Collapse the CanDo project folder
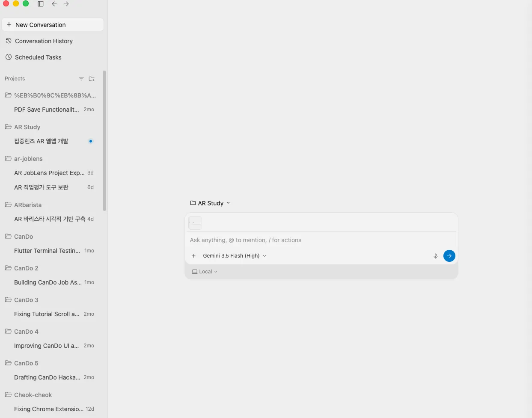Viewport: 532px width, 418px height. (8, 236)
